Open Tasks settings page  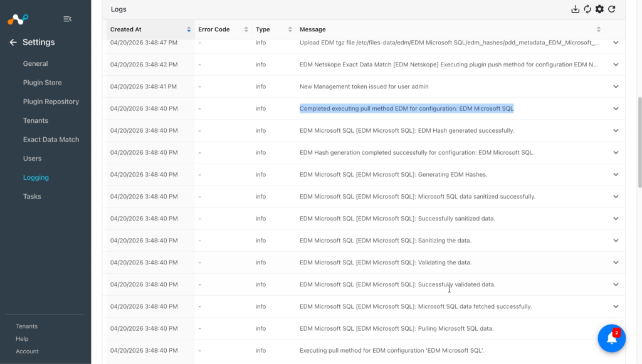pos(32,196)
